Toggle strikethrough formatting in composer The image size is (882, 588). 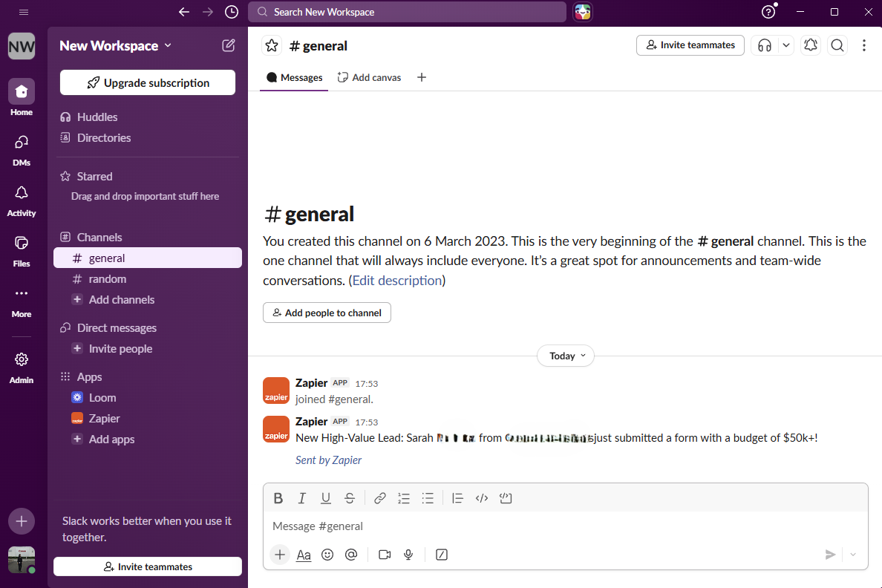(x=350, y=498)
